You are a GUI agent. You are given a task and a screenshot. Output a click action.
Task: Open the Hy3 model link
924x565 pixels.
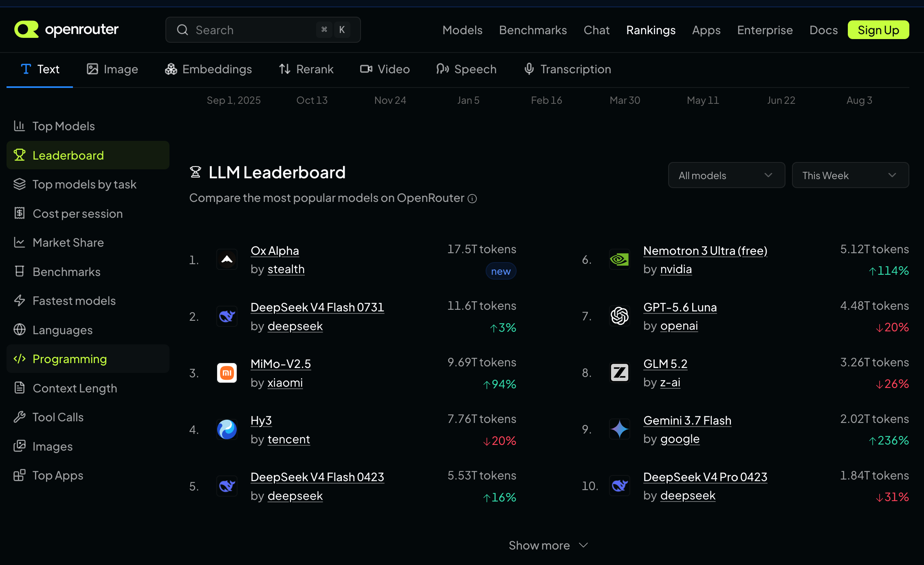click(261, 420)
